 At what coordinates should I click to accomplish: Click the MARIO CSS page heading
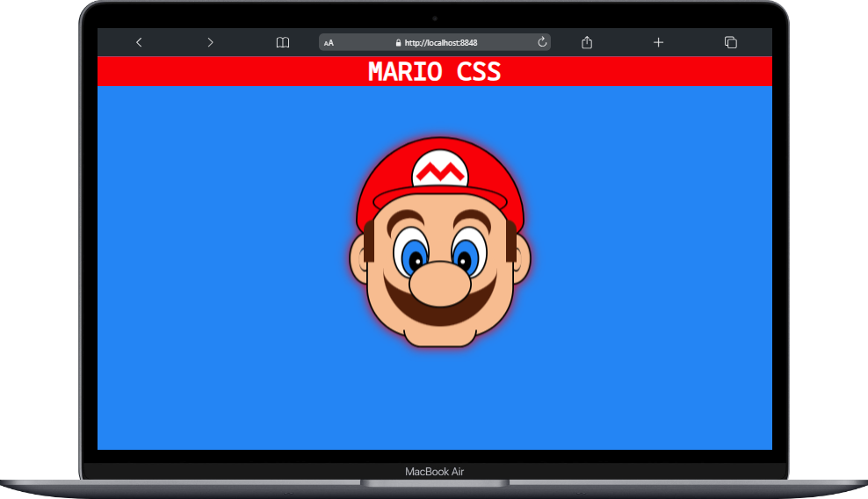tap(435, 72)
